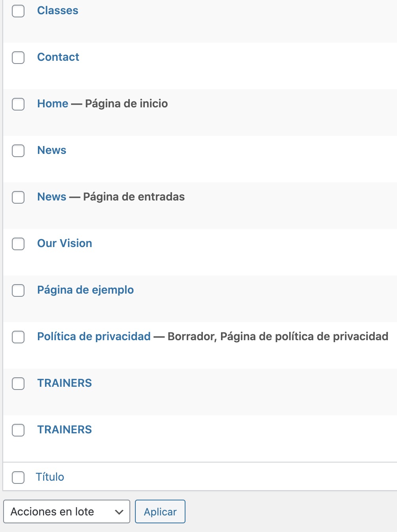This screenshot has width=397, height=532.
Task: Tick the Home page checkbox
Action: point(18,104)
